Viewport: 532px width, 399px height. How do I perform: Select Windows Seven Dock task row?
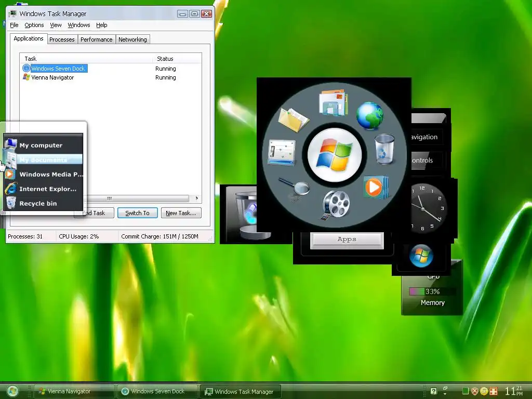tap(110, 69)
